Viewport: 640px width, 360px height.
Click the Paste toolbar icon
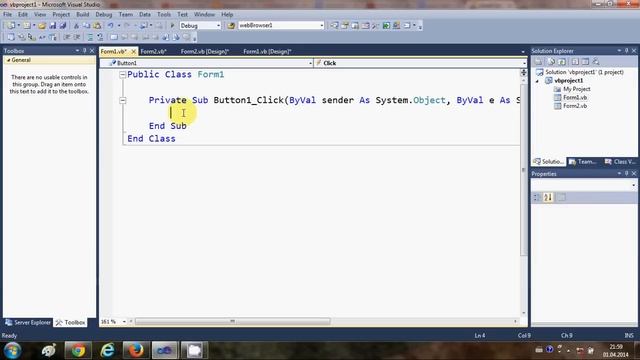97,25
